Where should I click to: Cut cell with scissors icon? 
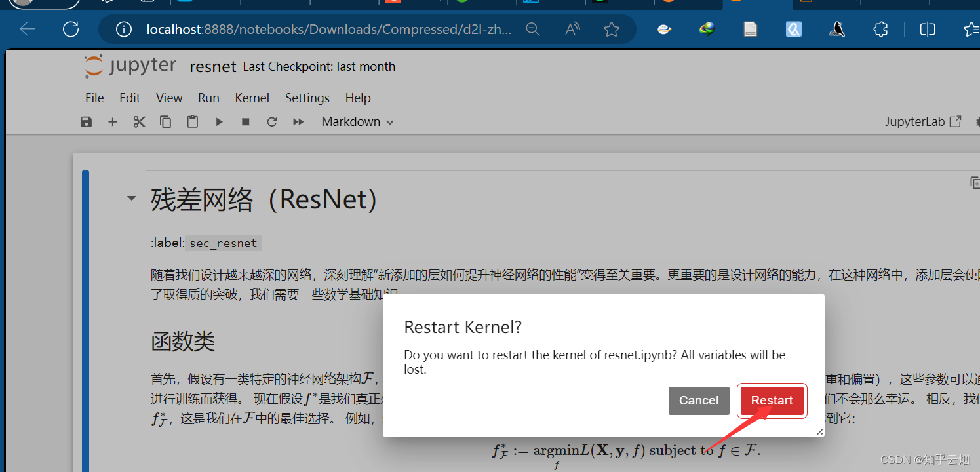tap(139, 122)
